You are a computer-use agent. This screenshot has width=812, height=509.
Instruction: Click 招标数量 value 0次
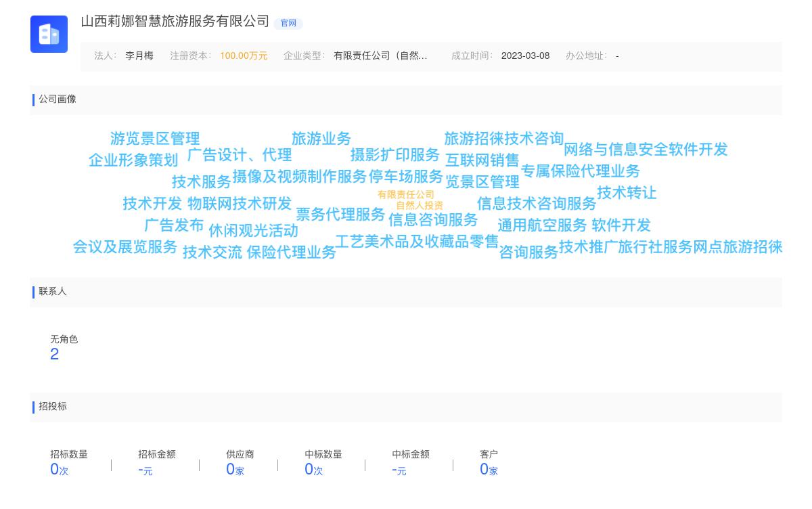coord(60,469)
